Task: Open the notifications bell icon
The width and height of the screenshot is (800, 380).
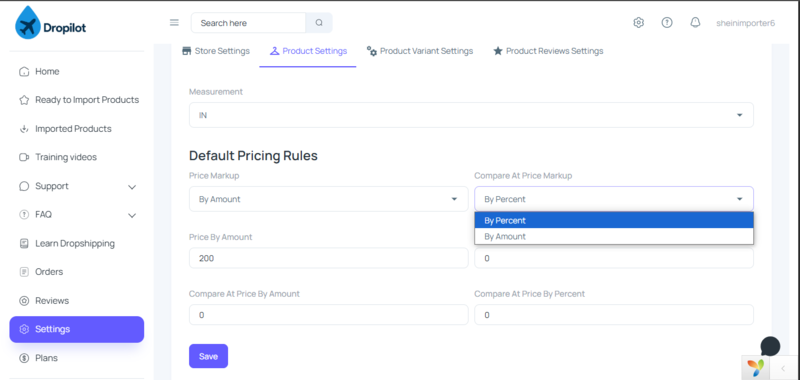Action: 695,22
